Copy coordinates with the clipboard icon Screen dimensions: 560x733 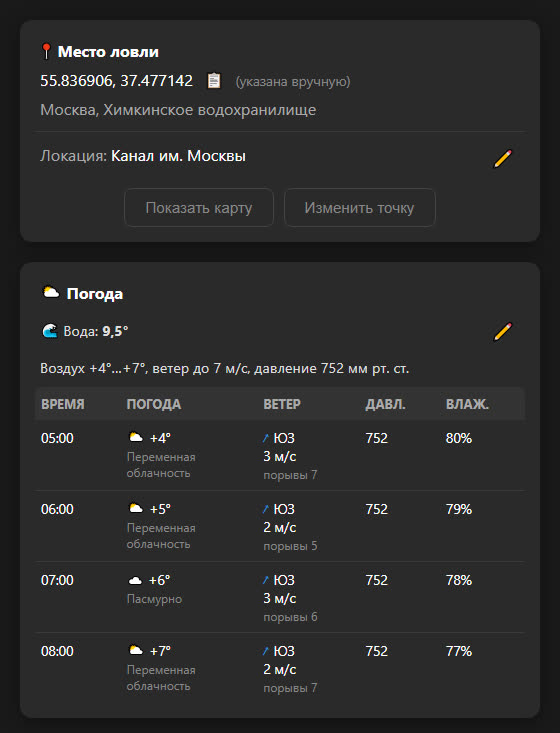pos(214,80)
